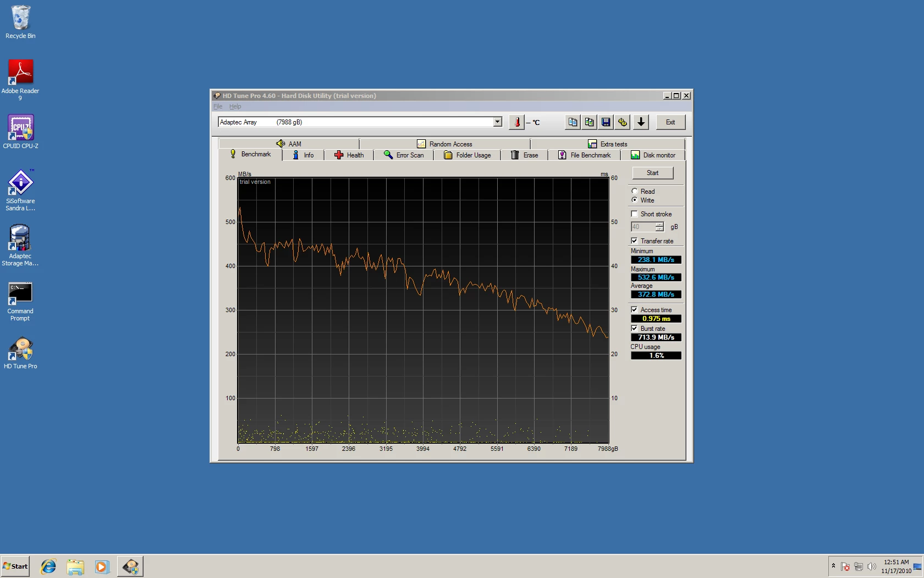Viewport: 924px width, 578px height.
Task: Switch to the Folder Usage tab
Action: [x=467, y=155]
